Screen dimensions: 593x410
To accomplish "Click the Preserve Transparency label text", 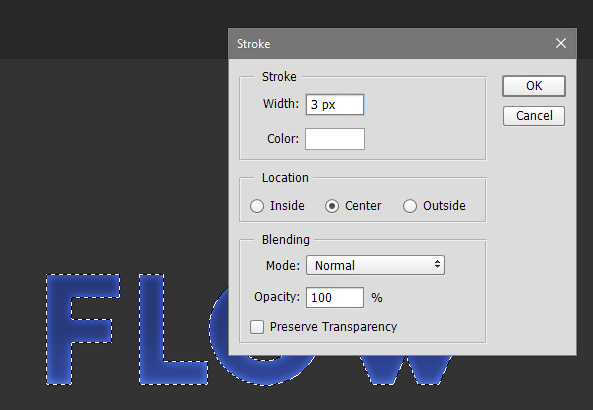I will 333,327.
